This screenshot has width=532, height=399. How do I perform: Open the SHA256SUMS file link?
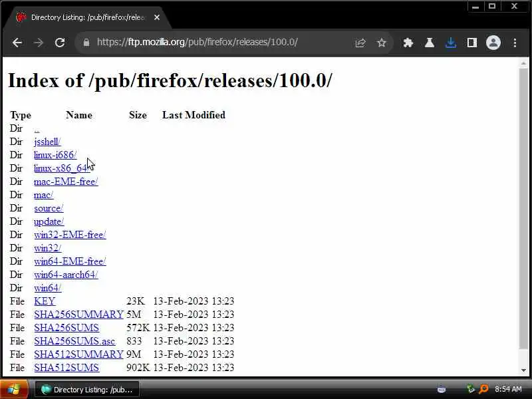(x=66, y=328)
